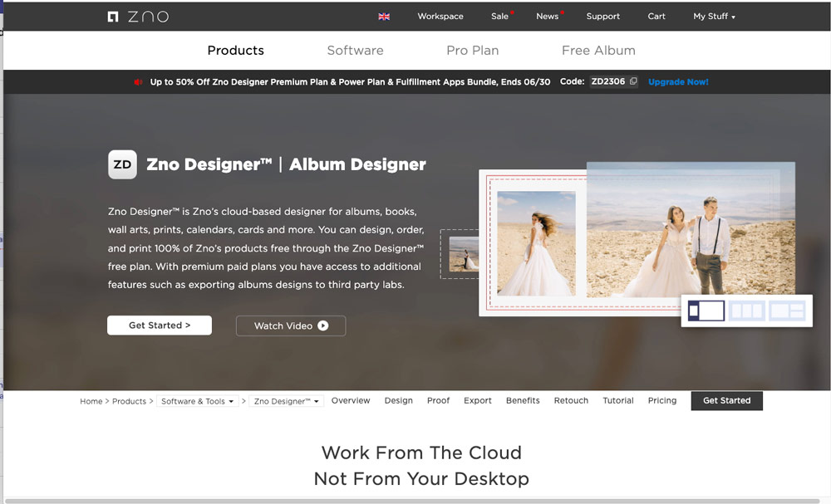Select the first album layout template icon
This screenshot has width=831, height=504.
click(x=706, y=311)
